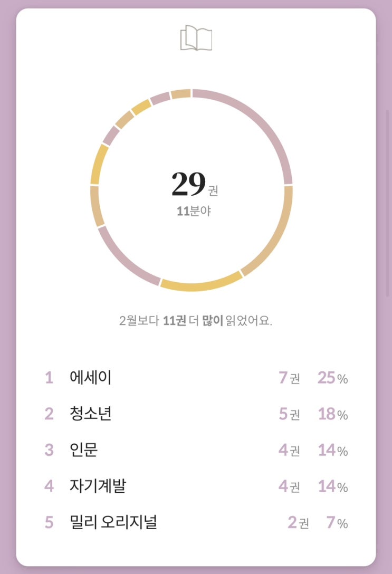Open the 밀리 오리지널 category
Image resolution: width=392 pixels, height=574 pixels.
click(113, 522)
